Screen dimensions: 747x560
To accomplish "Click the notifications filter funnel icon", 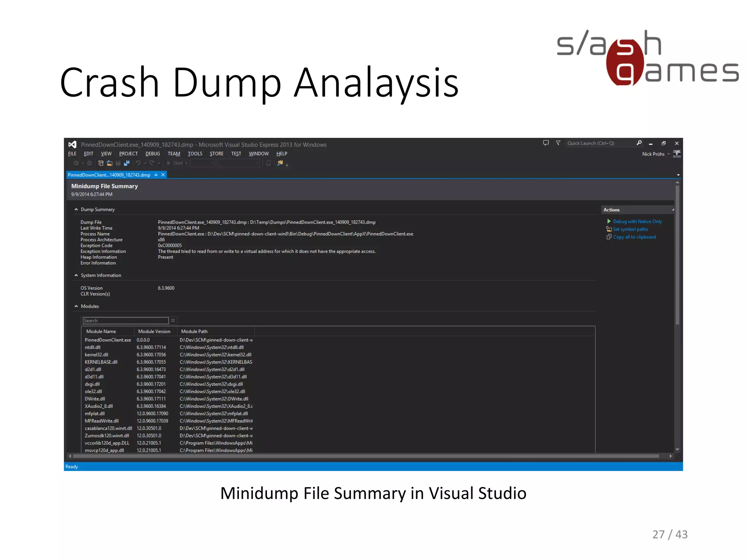I will (x=558, y=143).
